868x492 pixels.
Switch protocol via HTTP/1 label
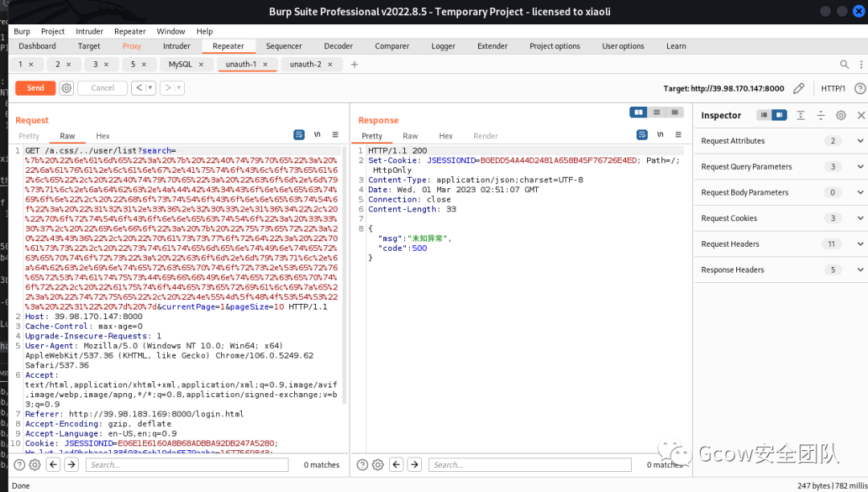(833, 88)
